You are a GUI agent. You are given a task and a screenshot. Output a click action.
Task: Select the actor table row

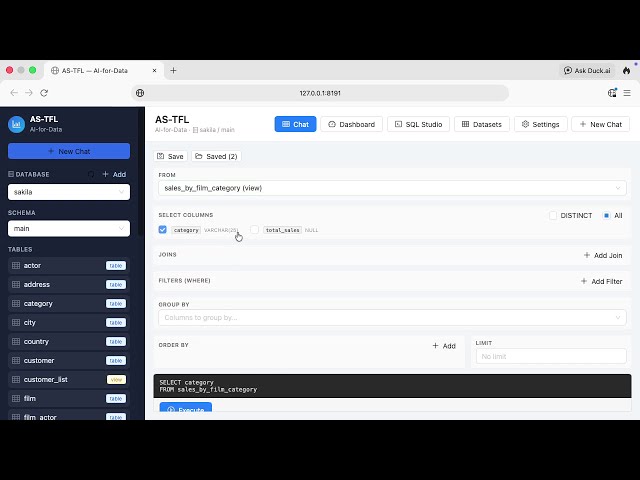[69, 266]
